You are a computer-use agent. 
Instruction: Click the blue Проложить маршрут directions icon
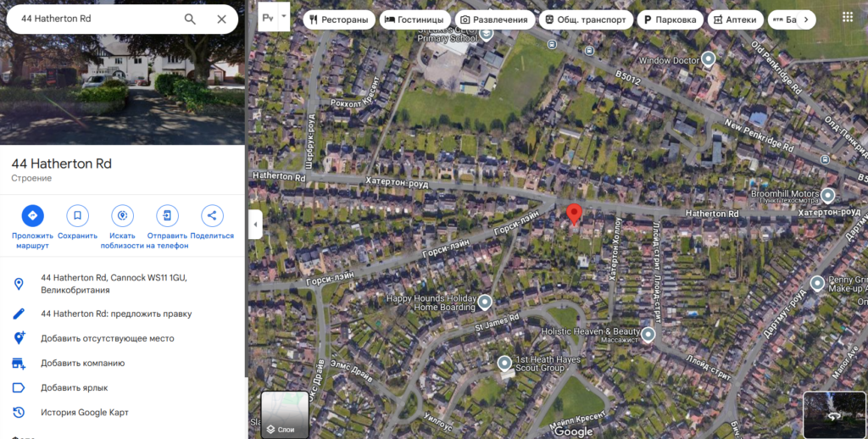[33, 215]
